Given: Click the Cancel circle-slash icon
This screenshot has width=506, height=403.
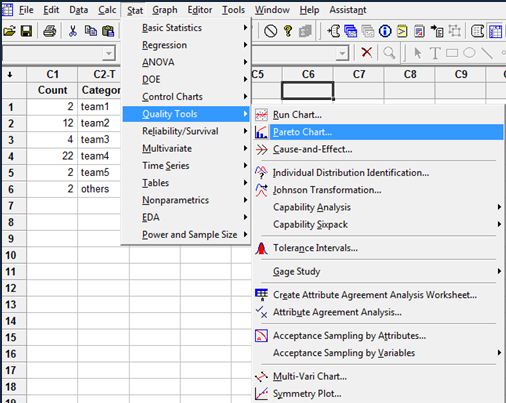Looking at the screenshot, I should 270,31.
